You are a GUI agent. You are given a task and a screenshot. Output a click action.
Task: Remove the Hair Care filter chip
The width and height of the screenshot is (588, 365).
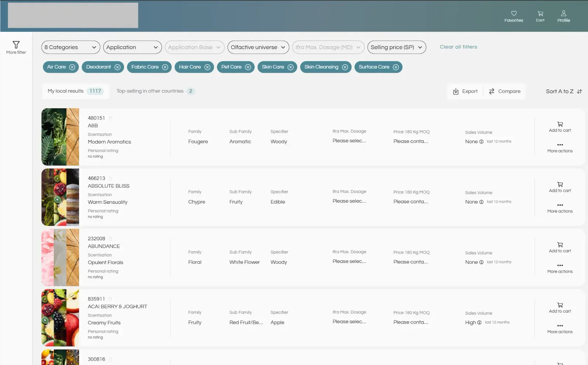[x=207, y=67]
